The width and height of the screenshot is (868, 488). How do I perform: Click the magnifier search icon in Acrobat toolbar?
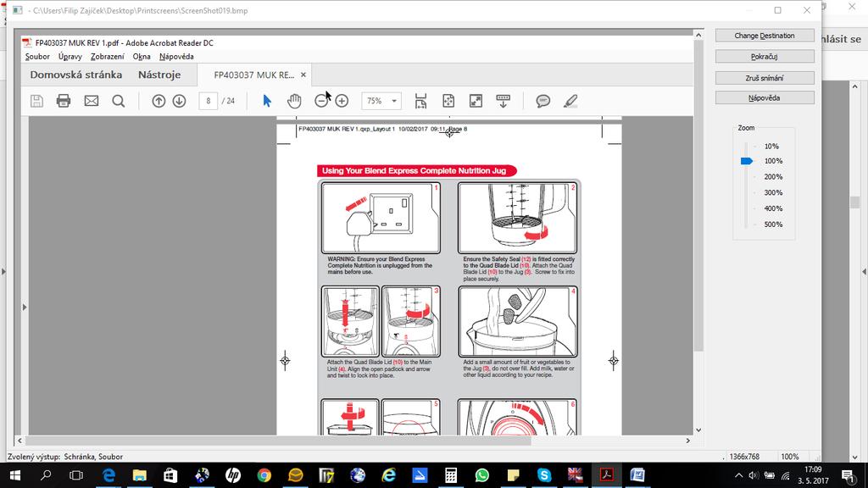click(x=119, y=101)
